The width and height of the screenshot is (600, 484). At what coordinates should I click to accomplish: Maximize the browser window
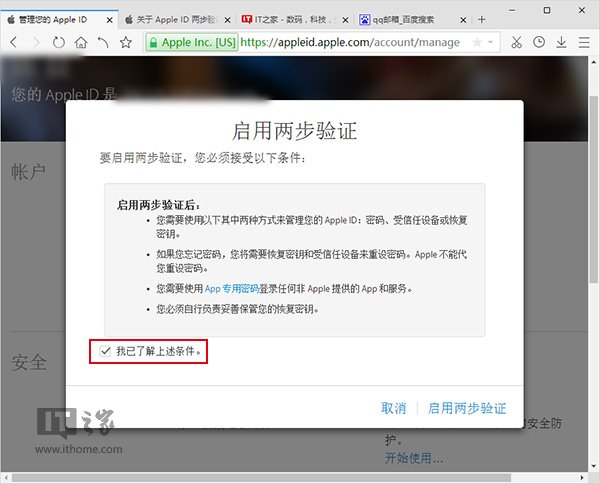(547, 10)
